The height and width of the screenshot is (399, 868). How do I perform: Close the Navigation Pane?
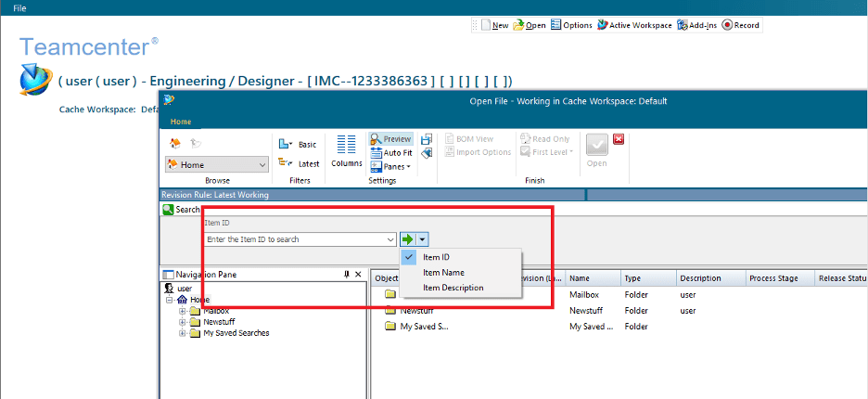pyautogui.click(x=358, y=275)
